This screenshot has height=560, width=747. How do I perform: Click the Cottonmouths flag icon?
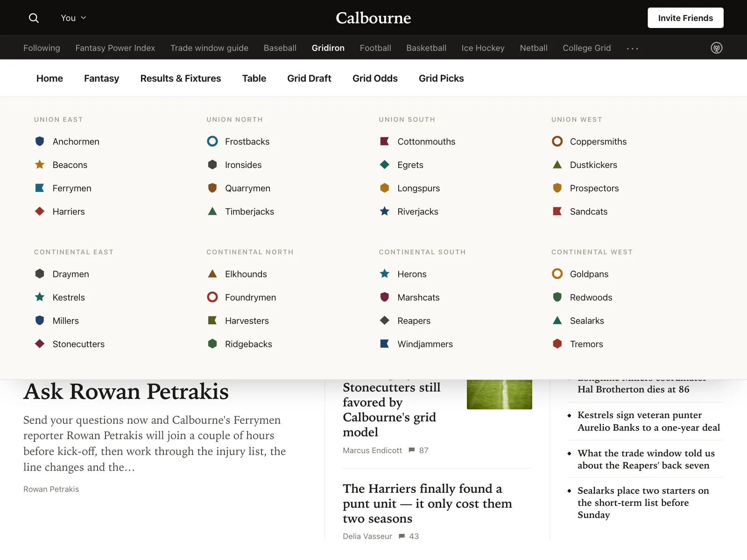[385, 141]
